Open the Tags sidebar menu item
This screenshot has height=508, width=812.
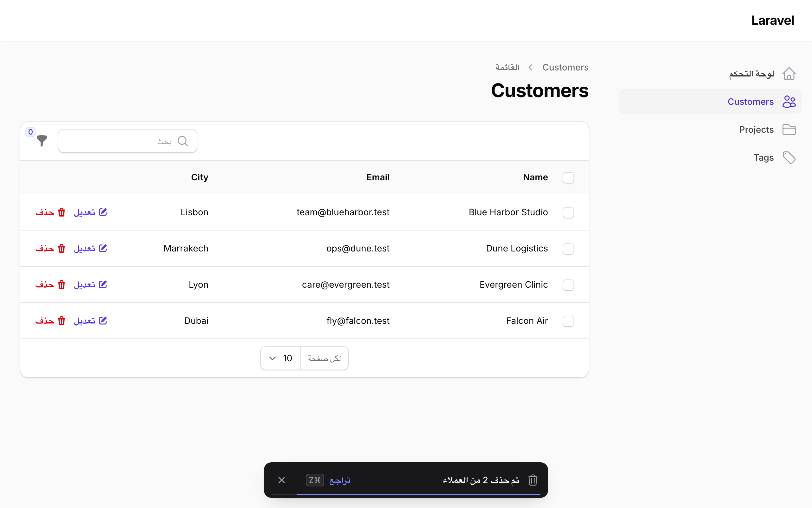coord(710,157)
